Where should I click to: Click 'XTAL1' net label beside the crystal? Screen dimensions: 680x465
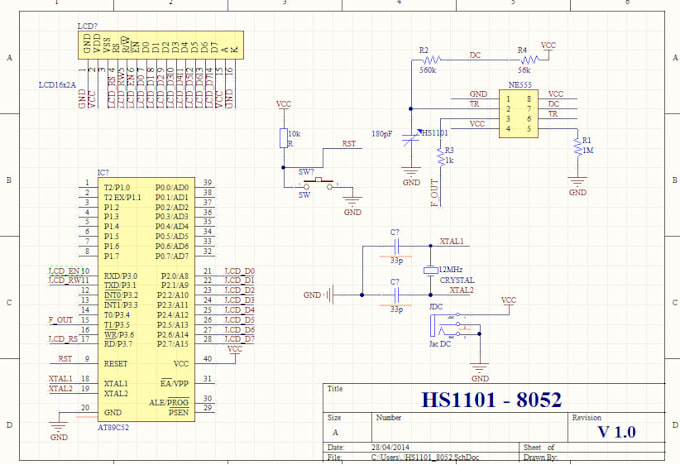point(451,241)
